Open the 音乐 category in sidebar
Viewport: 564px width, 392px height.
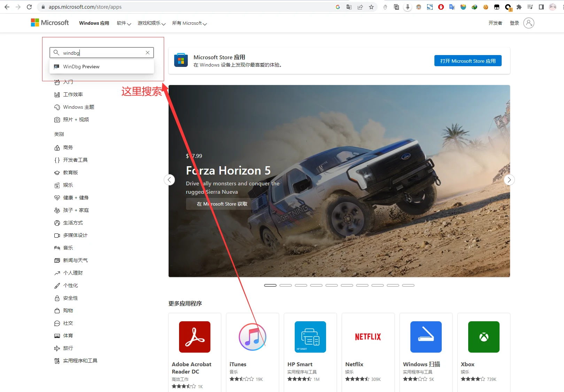(x=64, y=248)
